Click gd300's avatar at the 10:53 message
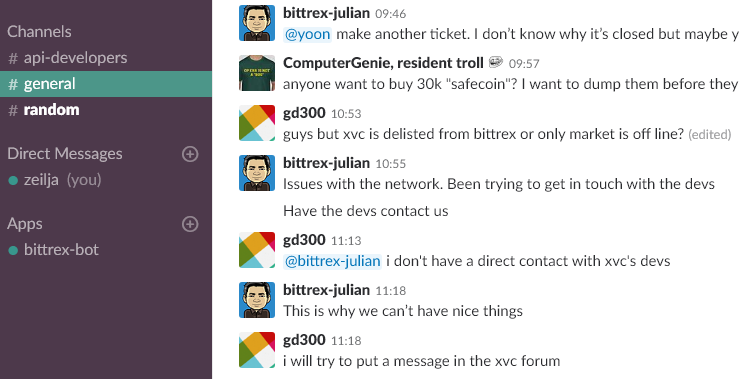 point(257,123)
